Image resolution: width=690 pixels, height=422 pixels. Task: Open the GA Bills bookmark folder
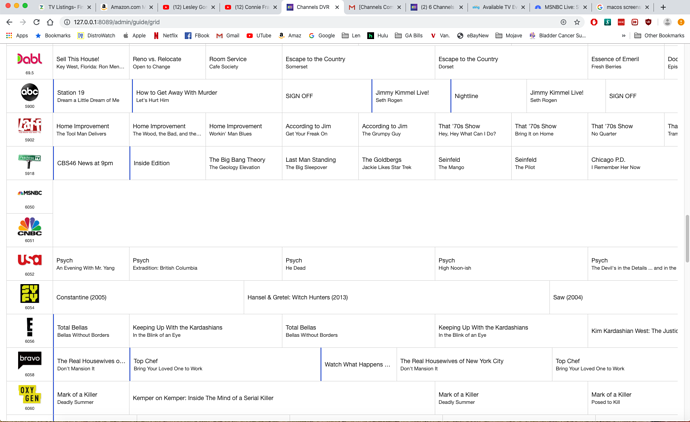pyautogui.click(x=408, y=35)
